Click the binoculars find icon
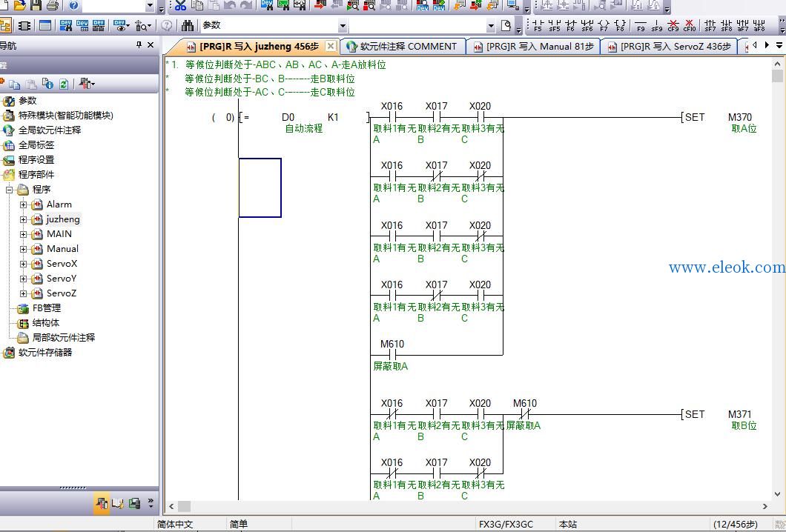Image resolution: width=786 pixels, height=532 pixels. point(188,25)
